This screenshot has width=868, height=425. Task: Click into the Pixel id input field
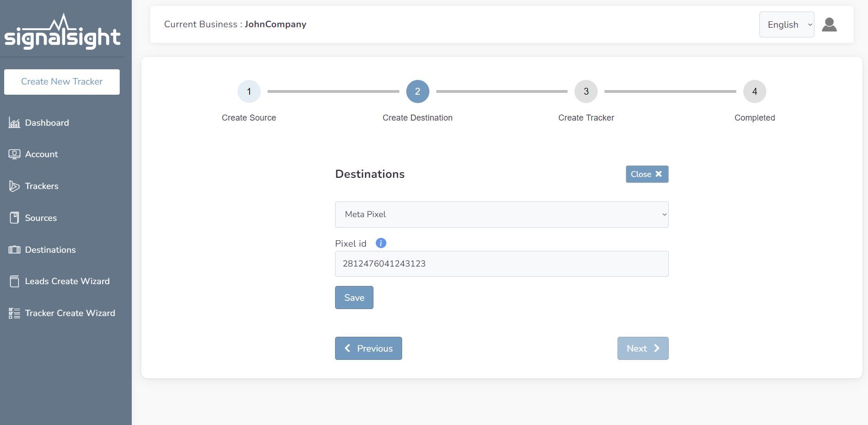pyautogui.click(x=501, y=264)
